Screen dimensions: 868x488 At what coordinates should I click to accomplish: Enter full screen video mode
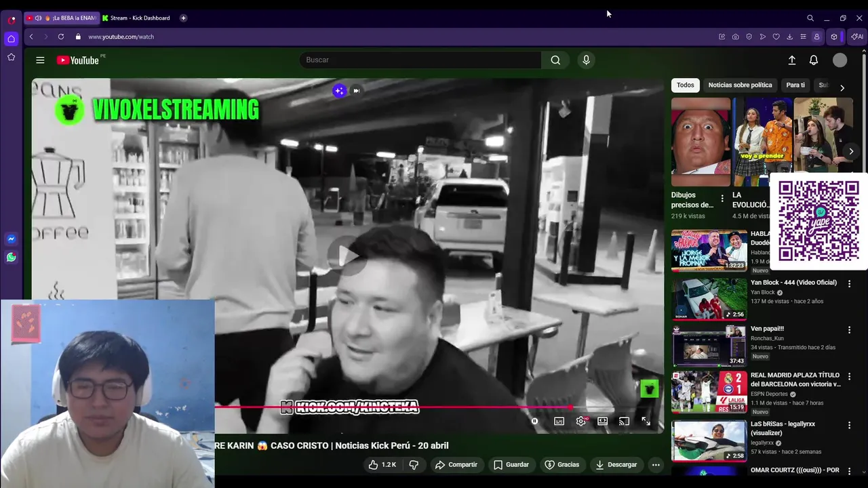[x=646, y=422]
